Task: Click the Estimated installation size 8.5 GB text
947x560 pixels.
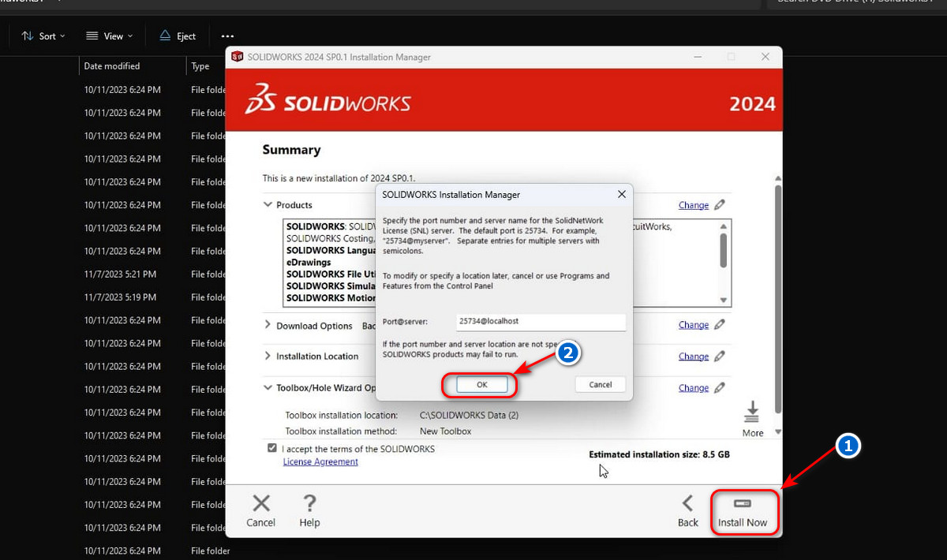Action: tap(660, 455)
